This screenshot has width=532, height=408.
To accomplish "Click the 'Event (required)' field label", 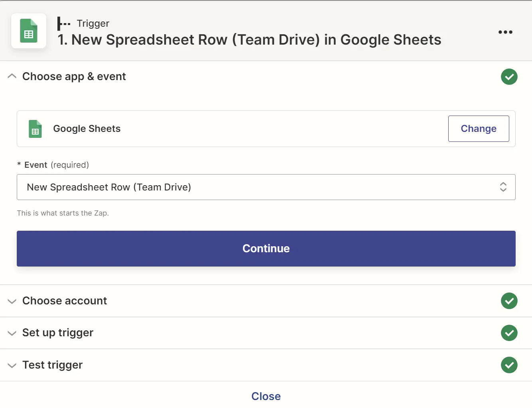I will (53, 165).
